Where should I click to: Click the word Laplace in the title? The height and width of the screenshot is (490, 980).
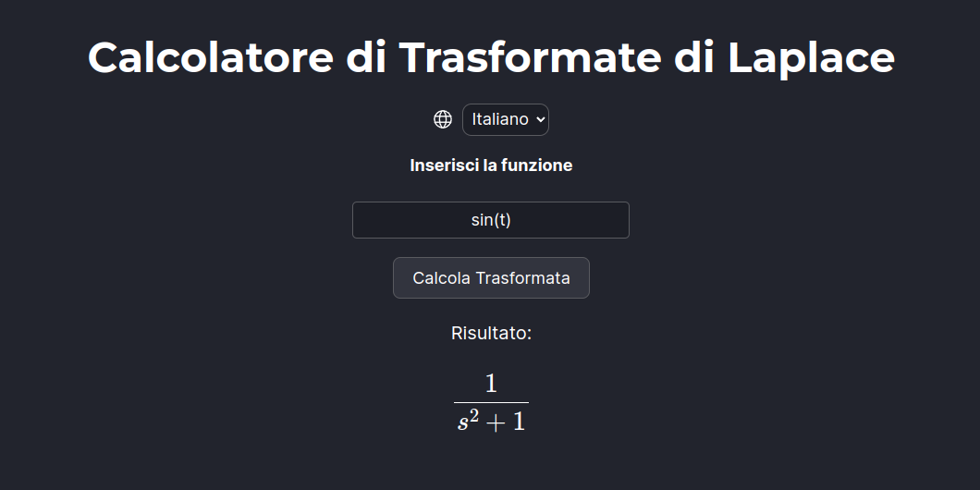point(811,57)
